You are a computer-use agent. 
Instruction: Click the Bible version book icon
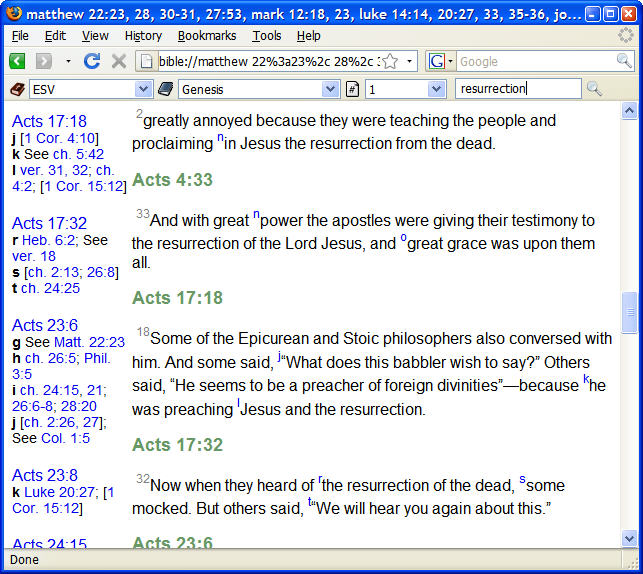click(x=18, y=89)
